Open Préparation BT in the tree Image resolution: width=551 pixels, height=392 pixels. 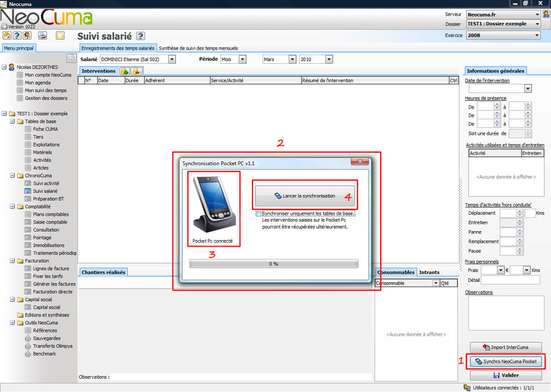48,199
